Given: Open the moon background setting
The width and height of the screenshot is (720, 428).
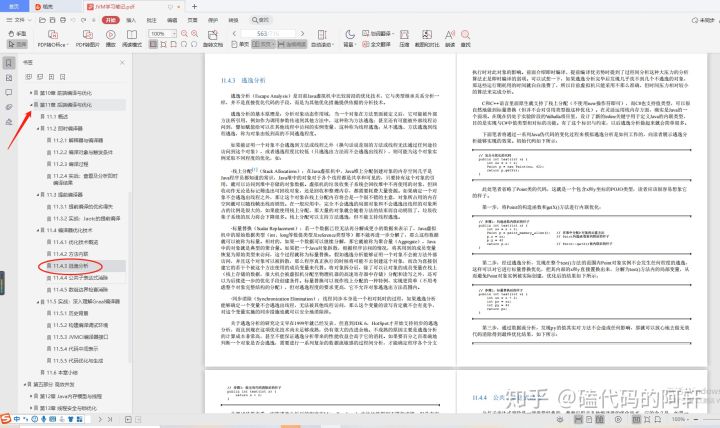Looking at the screenshot, I should [349, 39].
